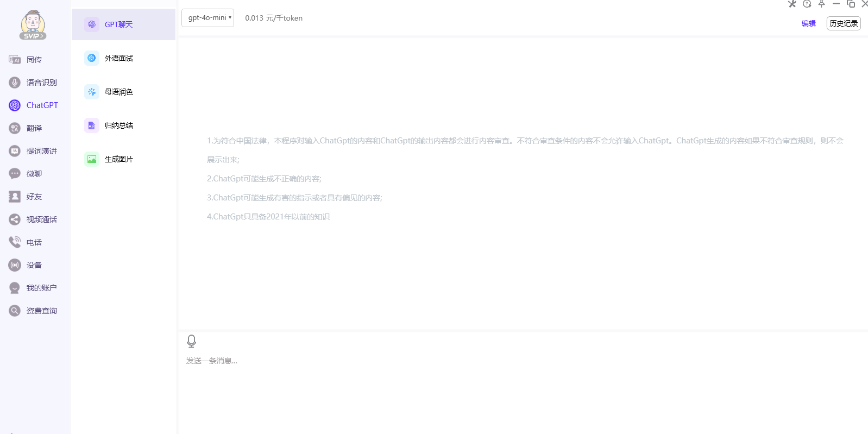The width and height of the screenshot is (868, 434).
Task: Click the SVIP user avatar
Action: [33, 25]
